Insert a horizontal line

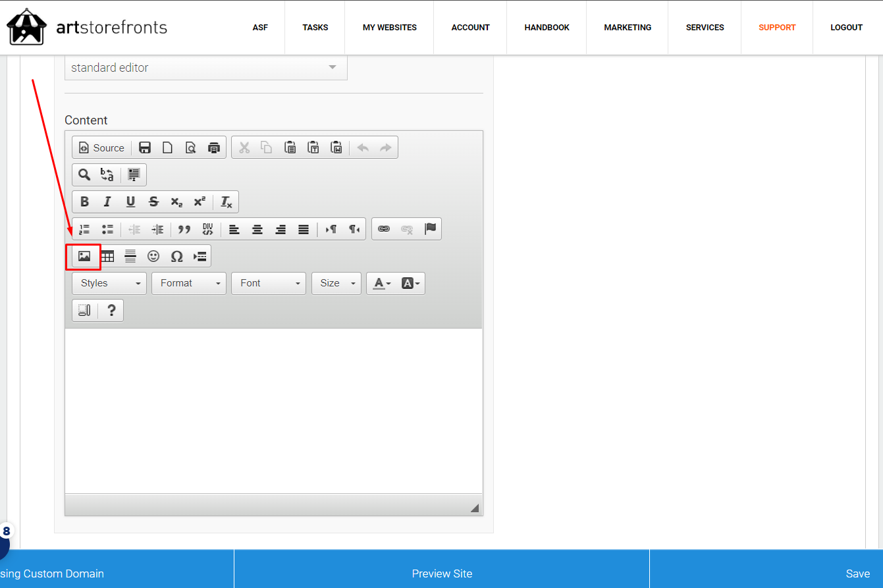[x=130, y=256]
